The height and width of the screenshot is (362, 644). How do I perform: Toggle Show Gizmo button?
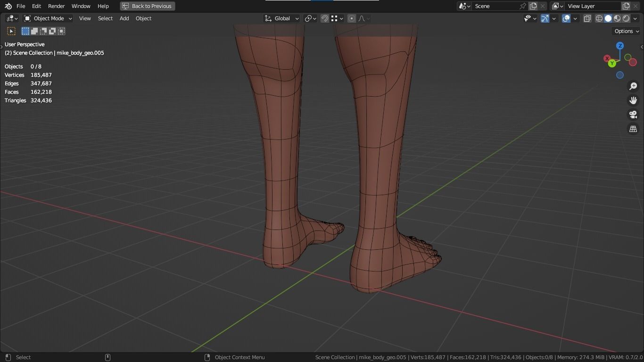pyautogui.click(x=545, y=18)
